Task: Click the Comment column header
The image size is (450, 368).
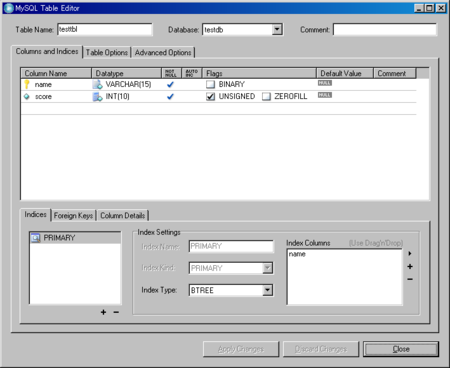Action: click(x=395, y=73)
